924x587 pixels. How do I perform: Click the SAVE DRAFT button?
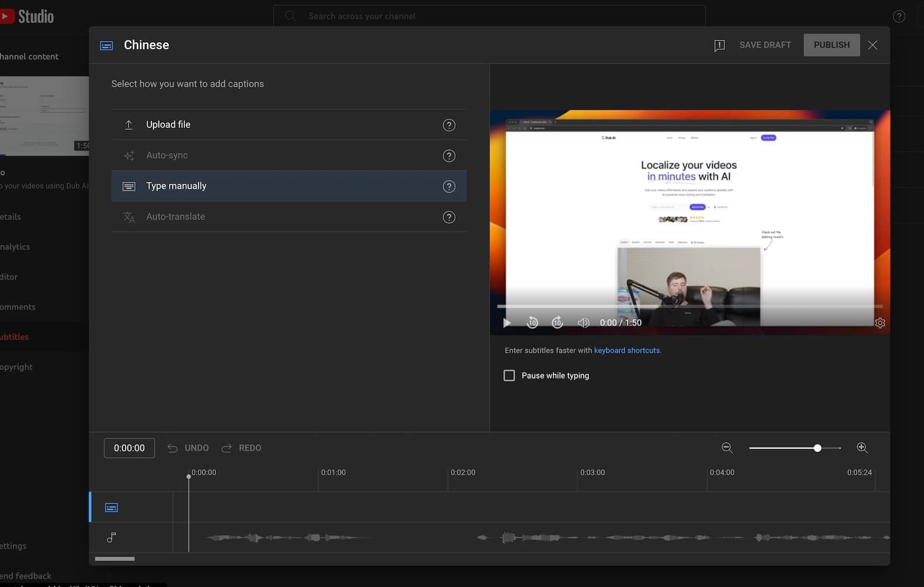pos(765,45)
